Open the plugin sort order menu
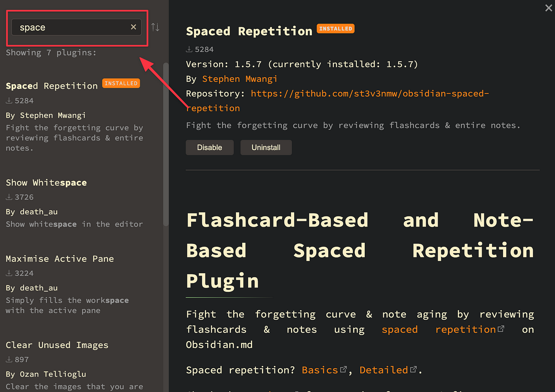This screenshot has height=392, width=555. click(x=155, y=27)
